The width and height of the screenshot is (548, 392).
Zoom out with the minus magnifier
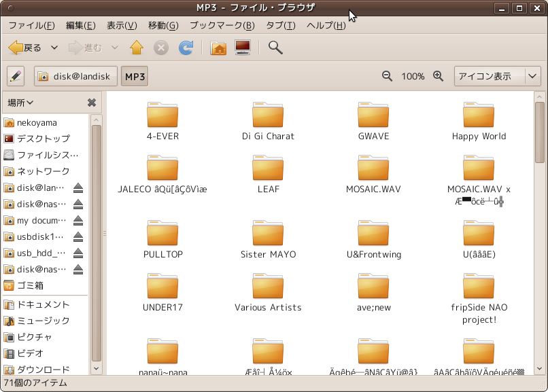pyautogui.click(x=387, y=75)
